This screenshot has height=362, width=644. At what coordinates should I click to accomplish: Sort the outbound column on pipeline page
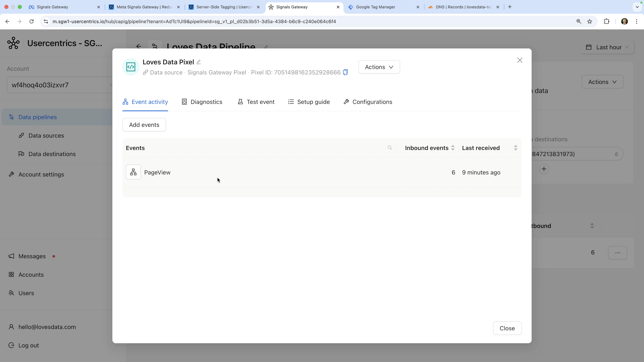click(592, 226)
